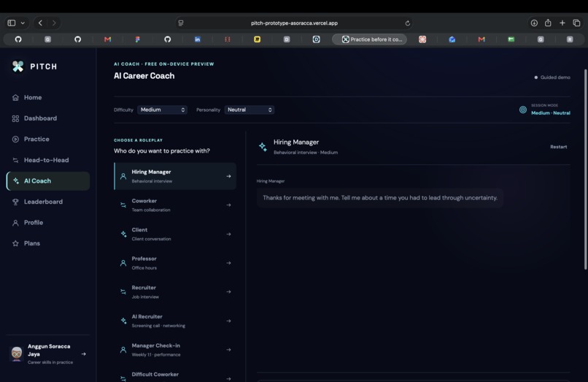Open the Anggun Soracca Jaya profile arrow
This screenshot has height=382, width=588.
point(84,354)
